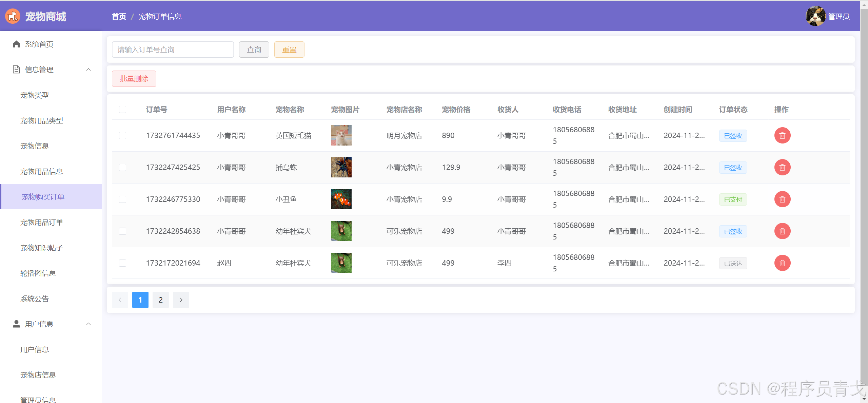Viewport: 868px width, 403px height.
Task: Click trash icon for order 1732242854638
Action: point(782,231)
